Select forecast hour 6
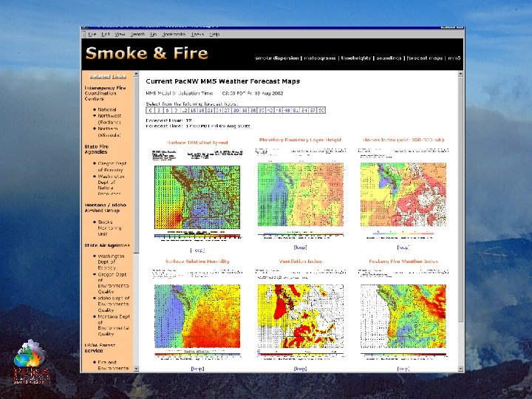The width and height of the screenshot is (532, 399). tap(168, 110)
